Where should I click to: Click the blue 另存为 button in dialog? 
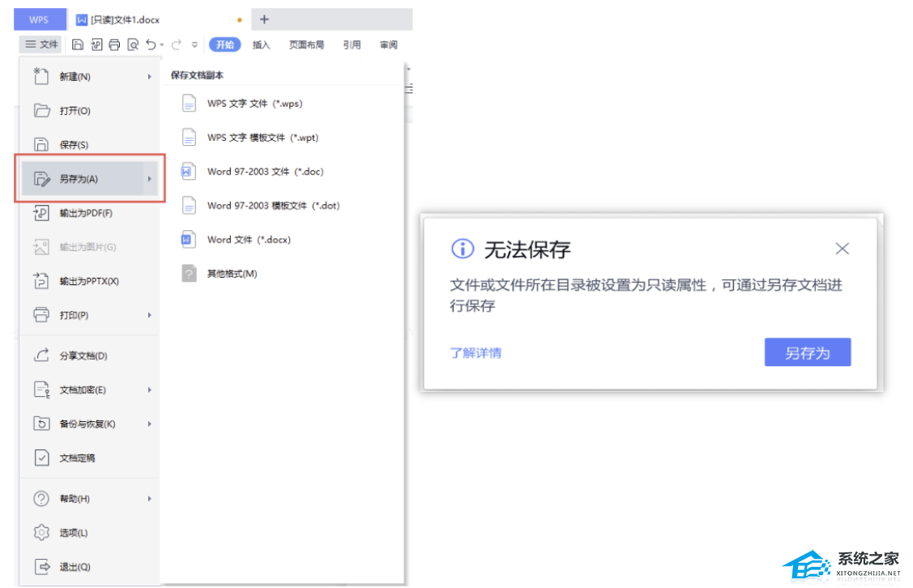pos(808,352)
